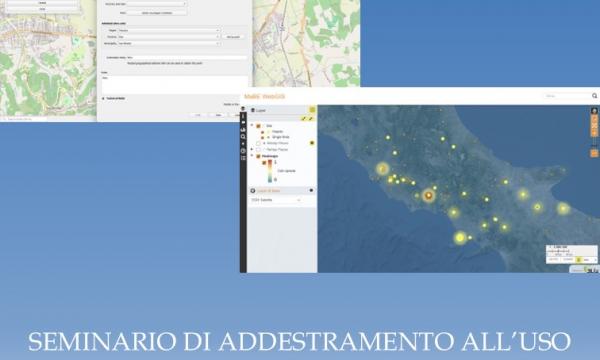Click the wide button below the top dropdown
The image size is (600, 360).
pyautogui.click(x=157, y=13)
